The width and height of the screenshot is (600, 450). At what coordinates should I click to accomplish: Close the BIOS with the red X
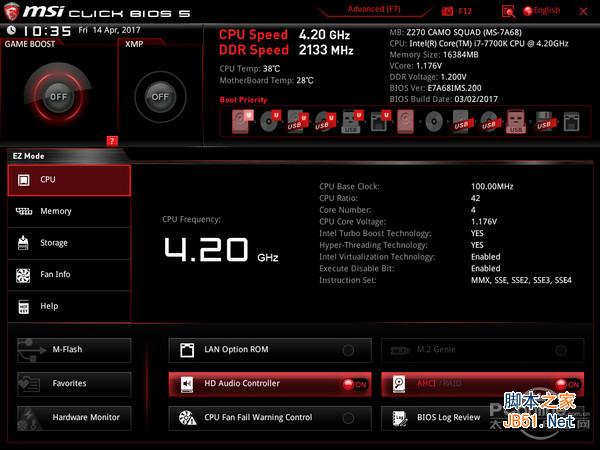coord(583,12)
